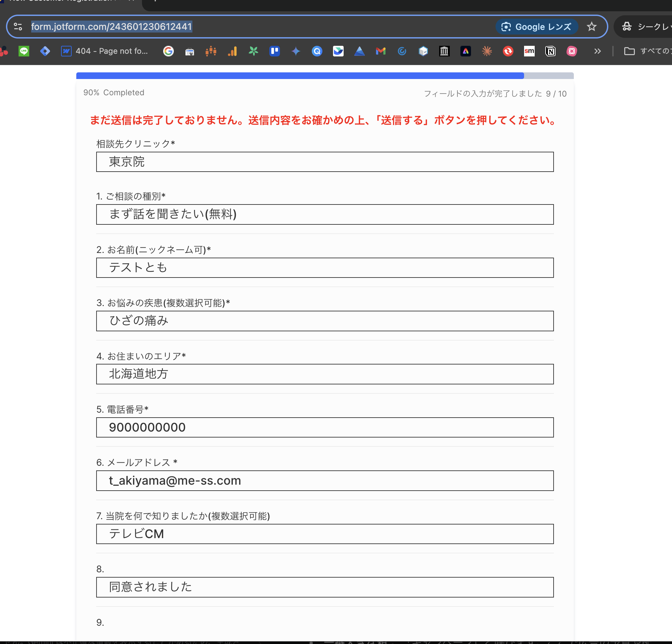Open the 404 - Page not found bookmark
The width and height of the screenshot is (672, 644).
(104, 51)
